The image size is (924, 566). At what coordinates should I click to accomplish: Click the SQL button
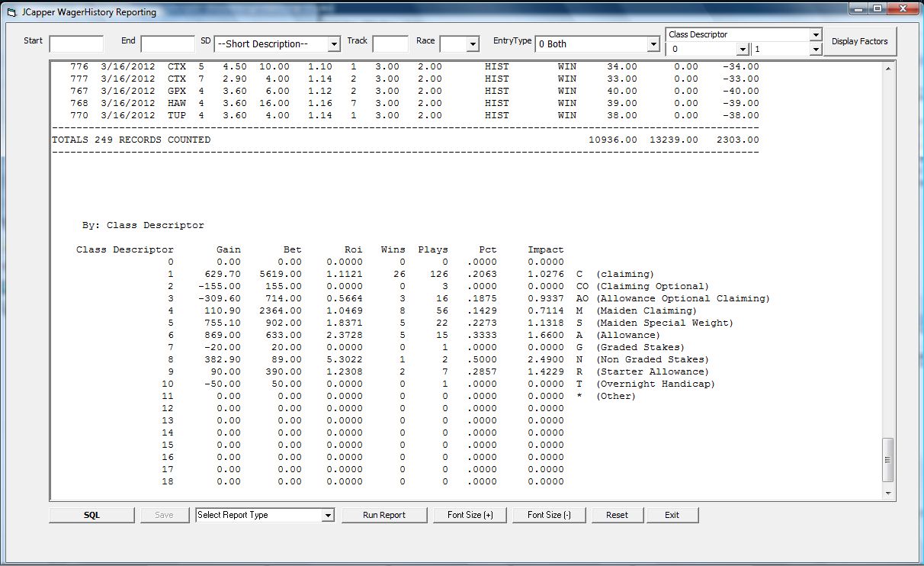pos(91,515)
